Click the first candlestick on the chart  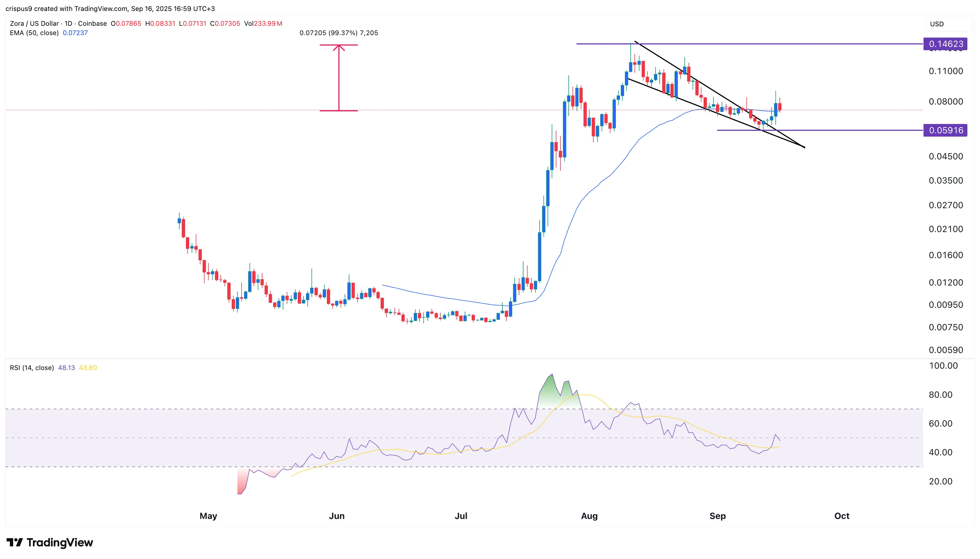click(179, 221)
